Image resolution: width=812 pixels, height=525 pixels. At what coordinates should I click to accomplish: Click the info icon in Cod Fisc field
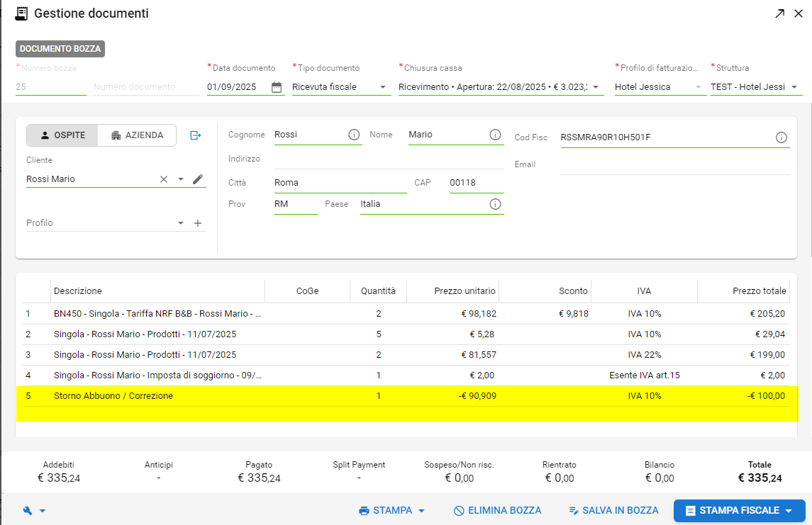point(782,137)
